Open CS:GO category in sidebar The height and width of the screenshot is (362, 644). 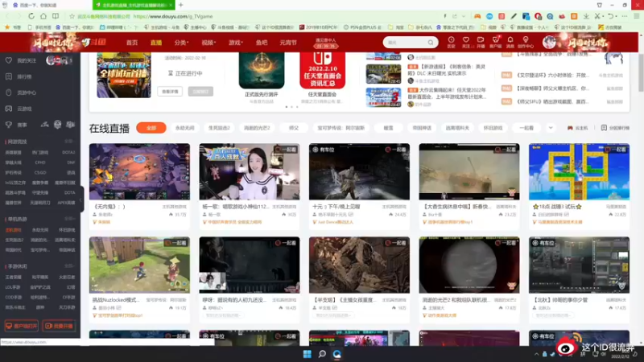pyautogui.click(x=40, y=173)
